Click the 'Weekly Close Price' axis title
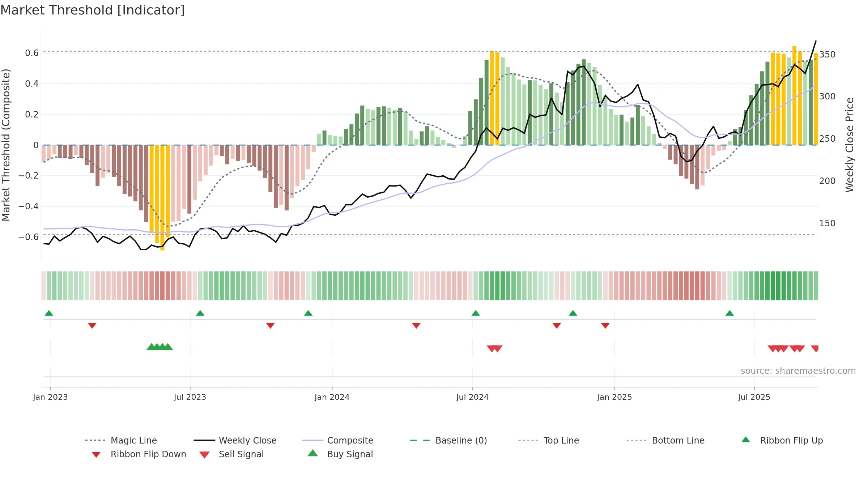868x488 pixels. [850, 145]
